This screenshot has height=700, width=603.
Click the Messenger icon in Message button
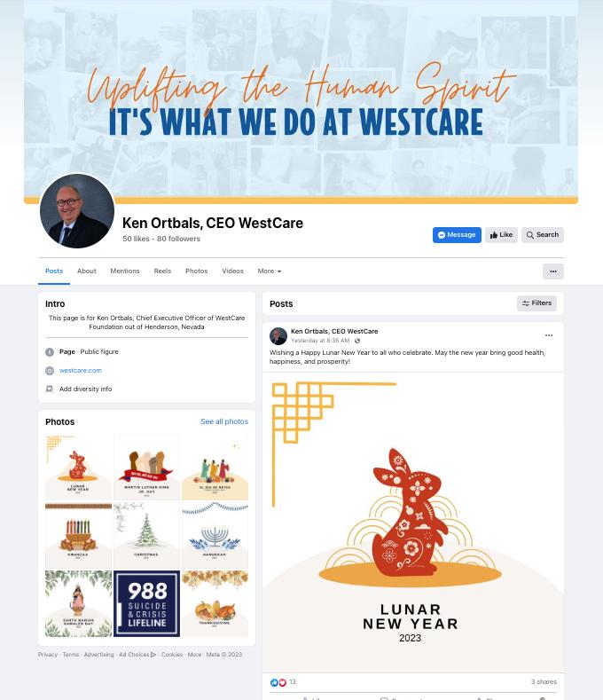point(442,235)
